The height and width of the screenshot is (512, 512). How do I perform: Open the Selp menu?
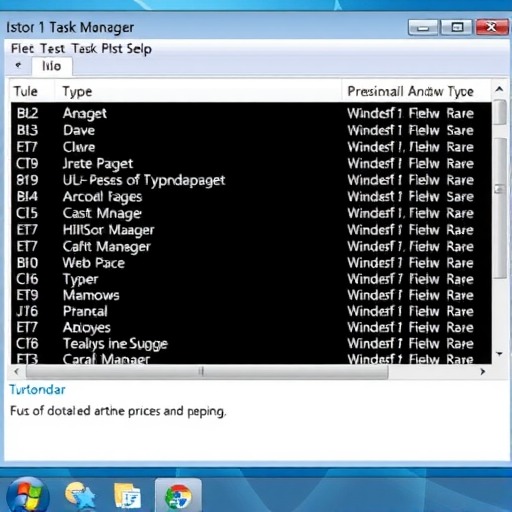[139, 49]
